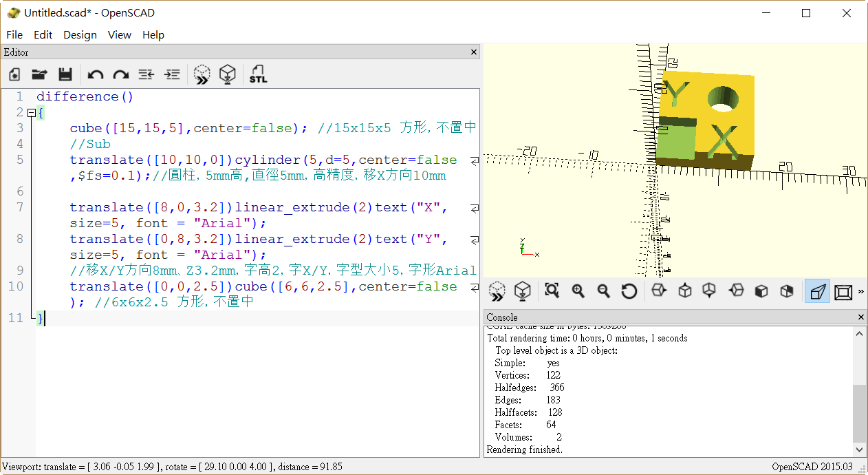
Task: Click the '//Sub' comment on line 4
Action: click(x=90, y=144)
